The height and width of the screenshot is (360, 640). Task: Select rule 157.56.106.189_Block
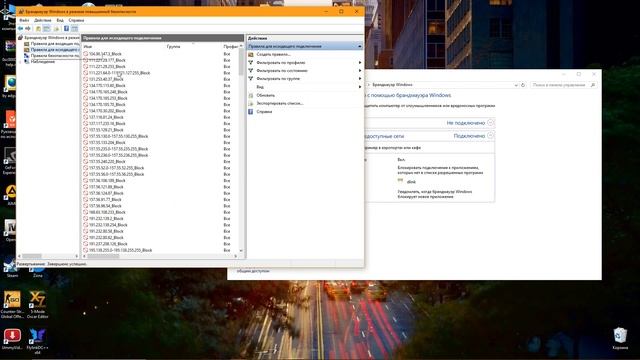pos(107,180)
